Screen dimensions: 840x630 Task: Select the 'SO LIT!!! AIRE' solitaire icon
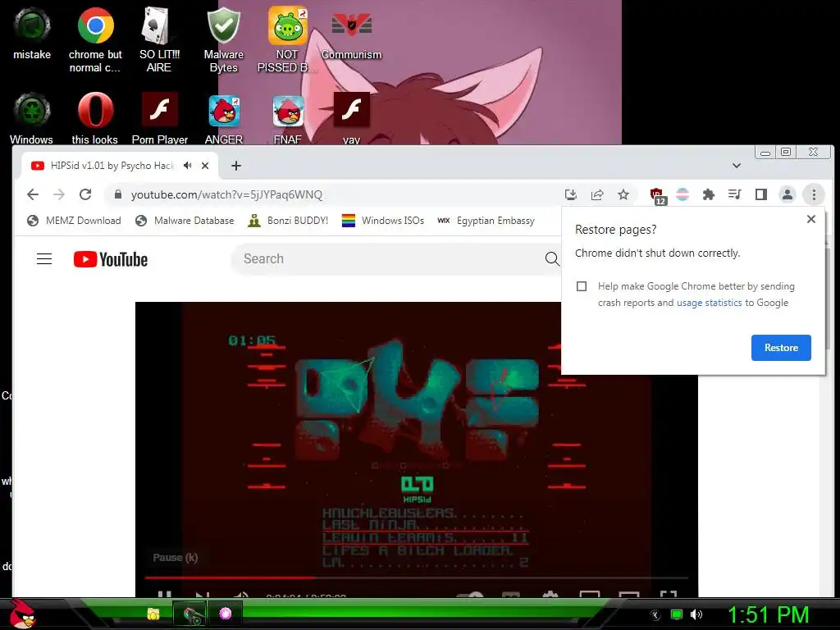point(158,39)
